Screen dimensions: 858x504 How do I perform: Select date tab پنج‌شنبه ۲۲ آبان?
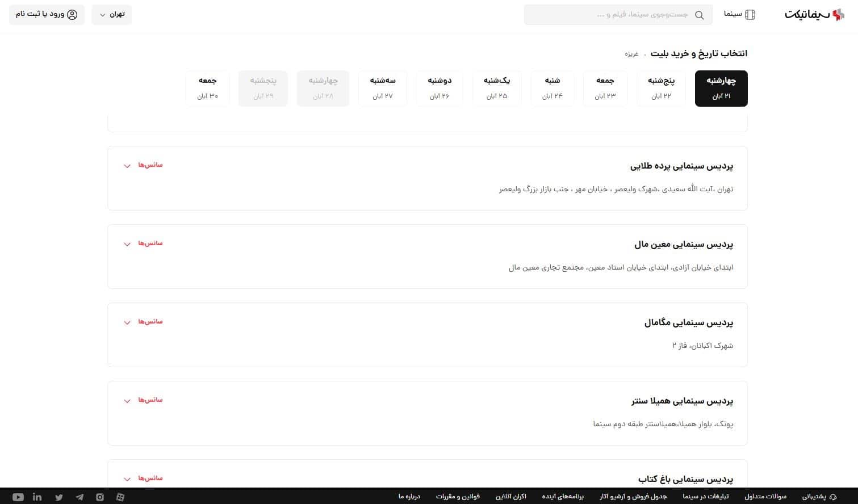pos(661,89)
